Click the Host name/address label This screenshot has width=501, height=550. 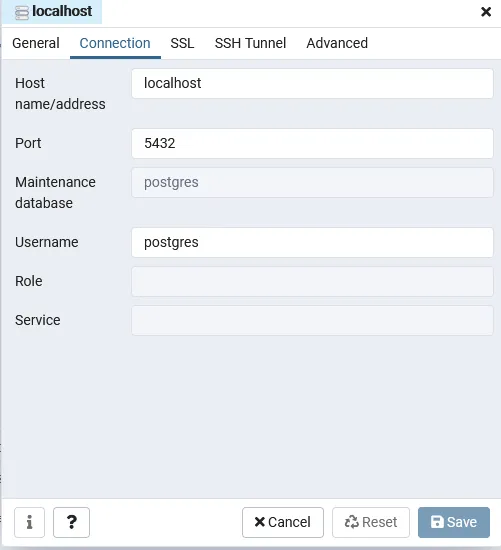pos(60,94)
